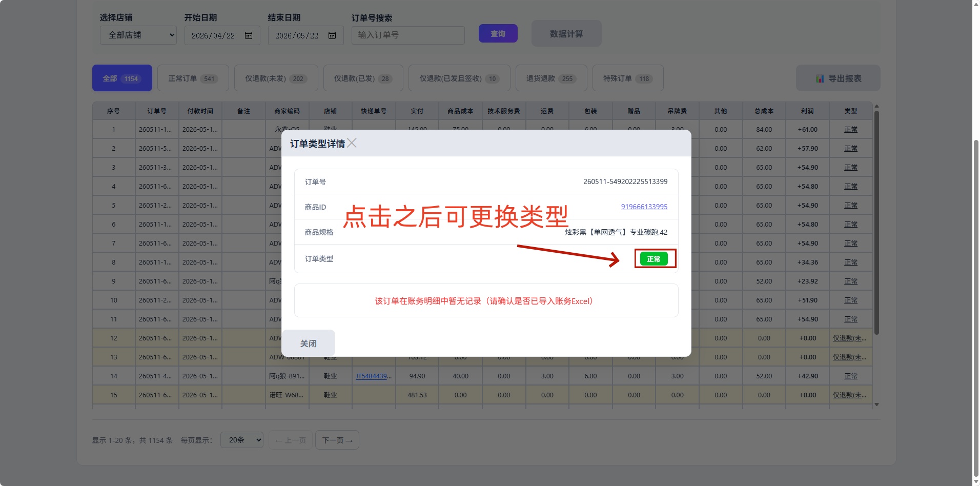The height and width of the screenshot is (486, 980).
Task: Open the 每页显示 20条 dropdown
Action: [242, 440]
